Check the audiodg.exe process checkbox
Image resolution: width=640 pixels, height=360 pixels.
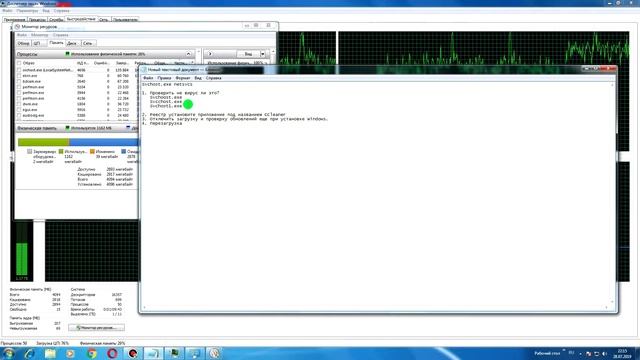(x=19, y=116)
